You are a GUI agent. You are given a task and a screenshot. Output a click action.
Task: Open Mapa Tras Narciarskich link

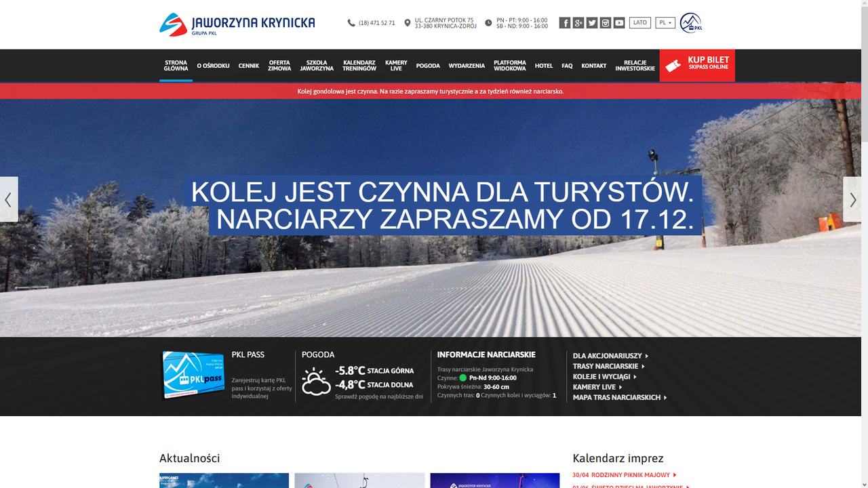click(620, 398)
